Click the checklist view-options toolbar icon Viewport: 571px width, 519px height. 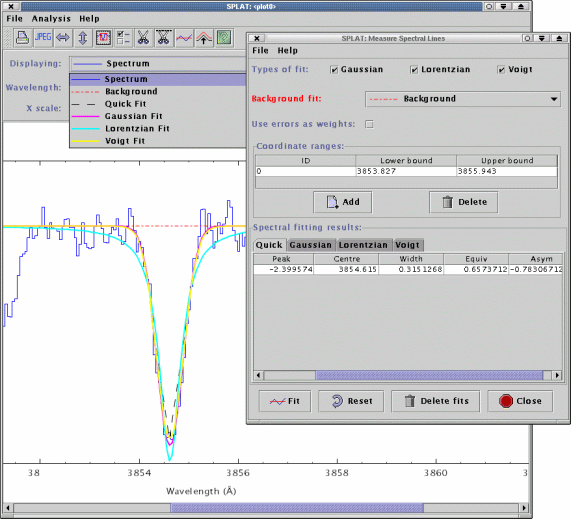(x=123, y=38)
